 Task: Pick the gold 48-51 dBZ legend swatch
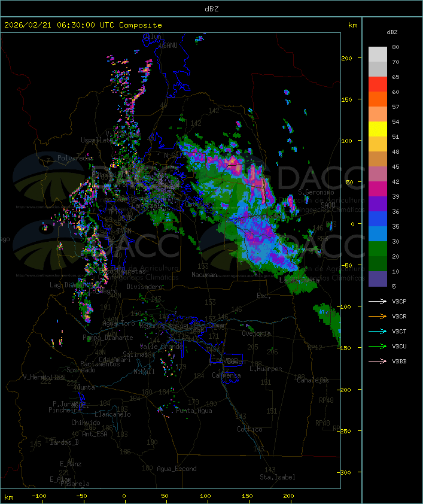tap(378, 144)
